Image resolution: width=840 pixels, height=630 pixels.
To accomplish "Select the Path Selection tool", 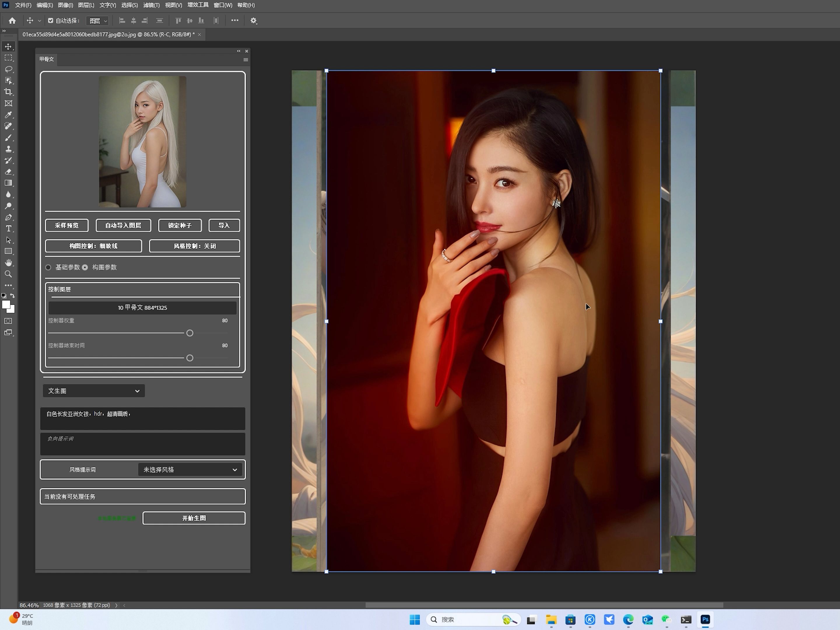I will pos(8,240).
